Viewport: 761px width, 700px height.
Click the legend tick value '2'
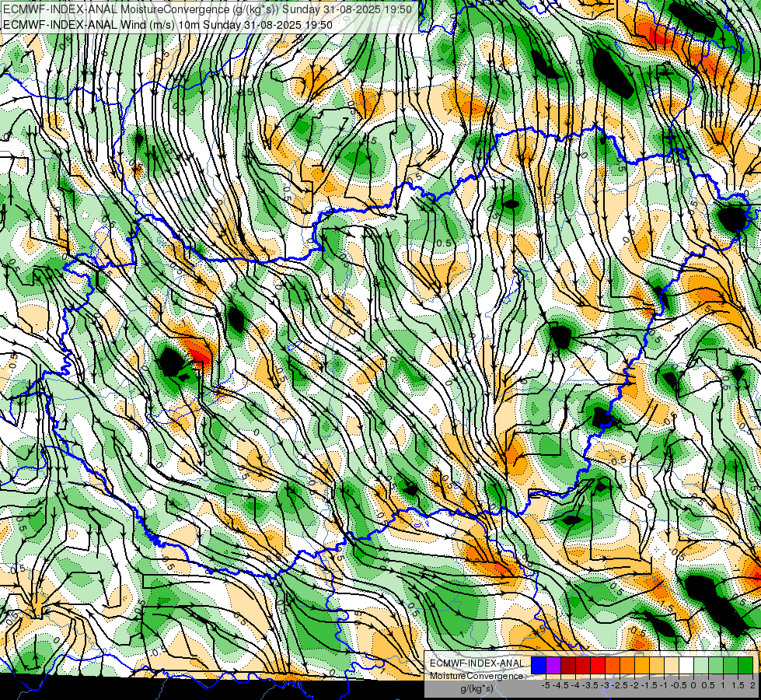tap(752, 685)
